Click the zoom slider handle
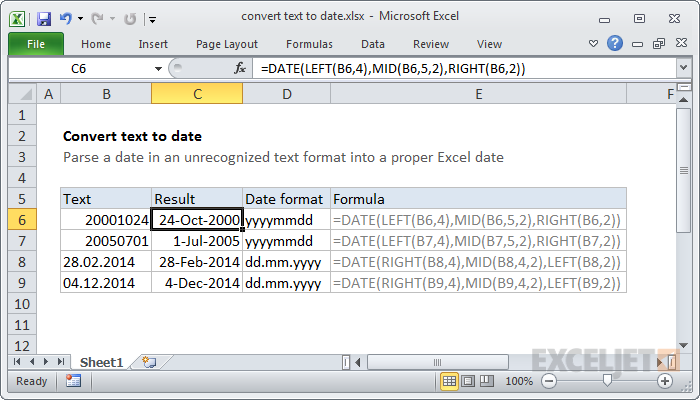 607,380
